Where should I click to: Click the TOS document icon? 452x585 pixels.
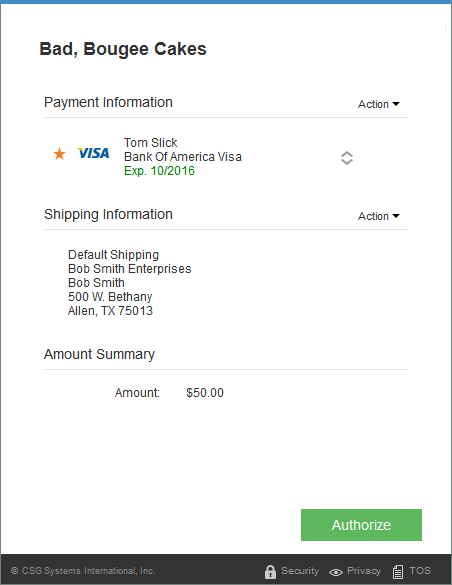398,572
